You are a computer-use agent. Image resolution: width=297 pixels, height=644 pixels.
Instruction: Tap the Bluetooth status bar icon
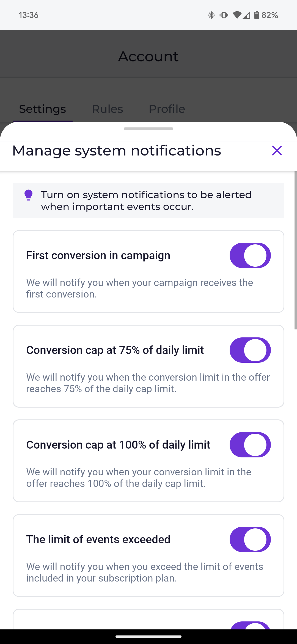coord(211,15)
